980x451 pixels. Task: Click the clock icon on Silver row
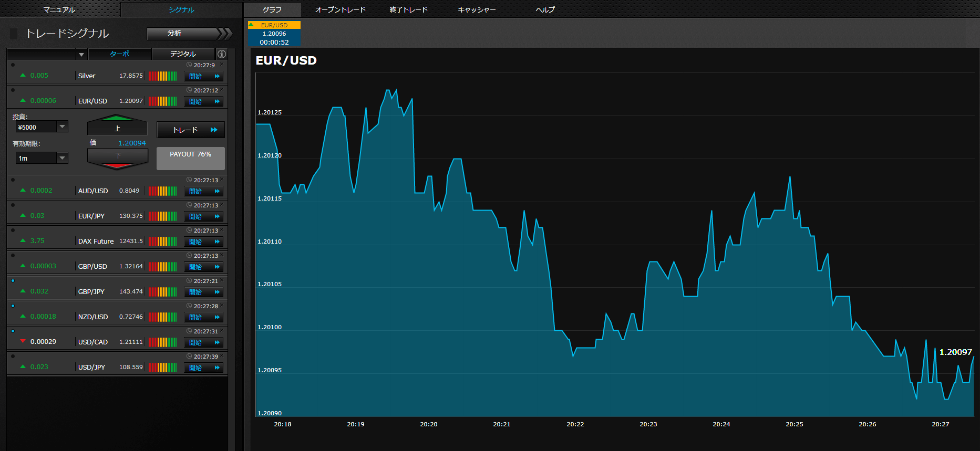[189, 65]
